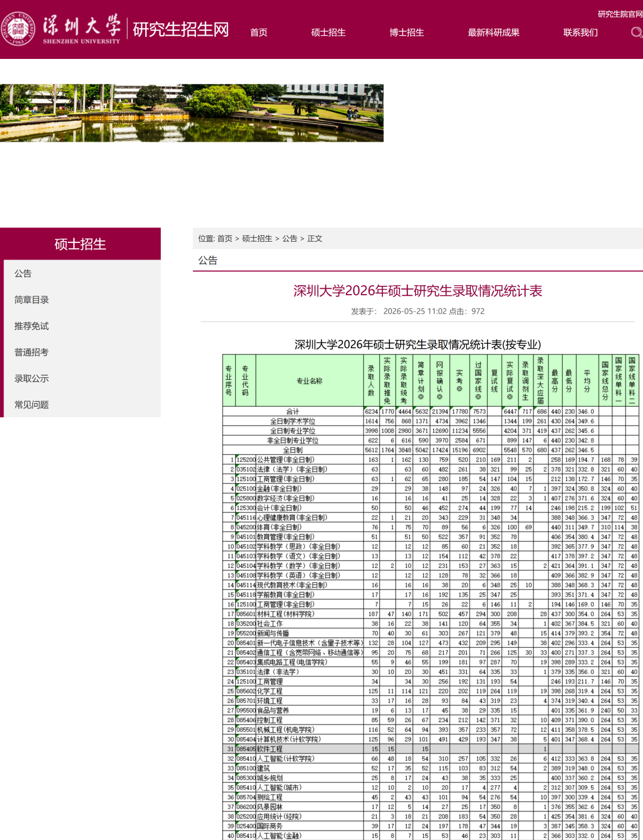Click the 控制工程 major name
Screen dimensions: 643x840
(x=270, y=720)
